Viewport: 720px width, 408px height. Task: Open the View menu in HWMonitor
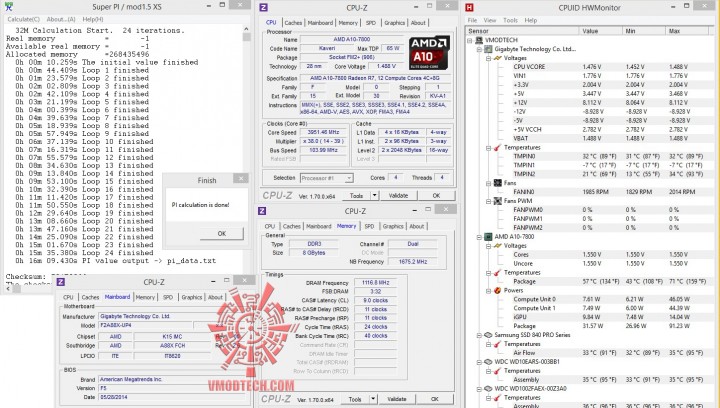coord(490,20)
